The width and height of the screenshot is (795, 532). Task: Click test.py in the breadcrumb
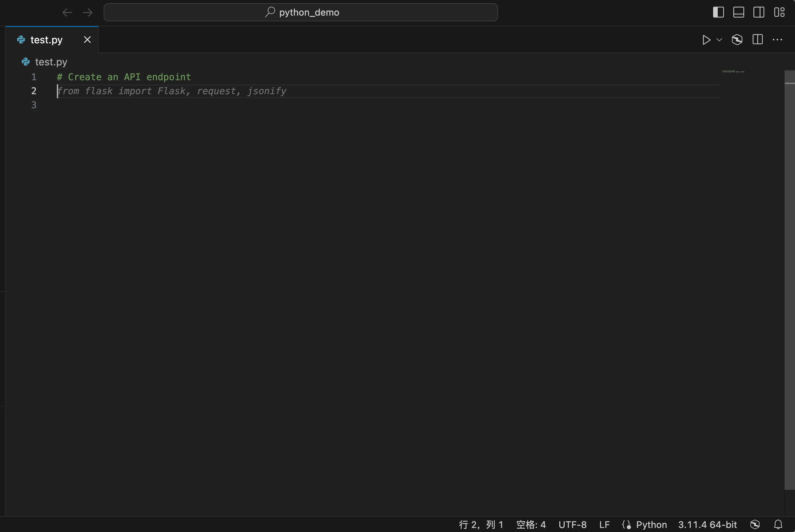tap(51, 62)
